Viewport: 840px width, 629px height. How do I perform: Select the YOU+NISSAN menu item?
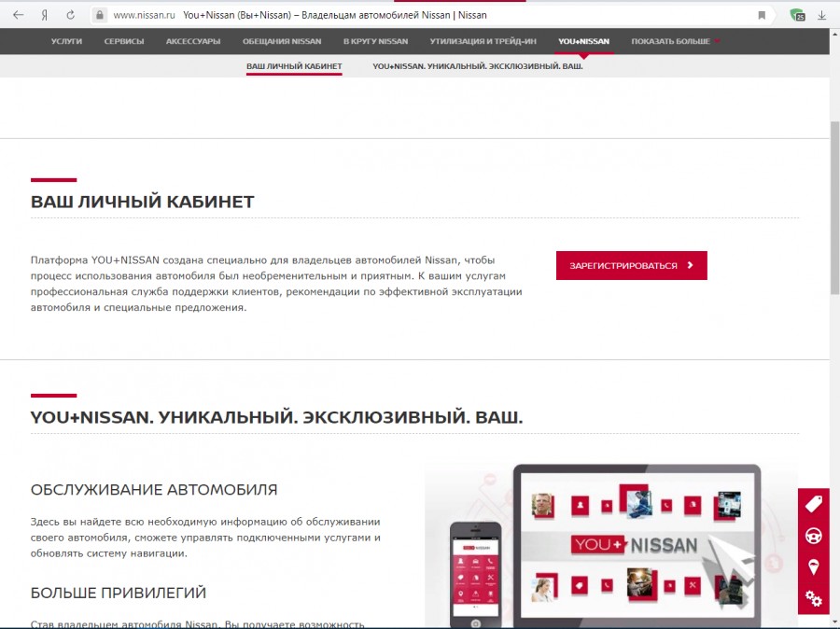(x=583, y=41)
